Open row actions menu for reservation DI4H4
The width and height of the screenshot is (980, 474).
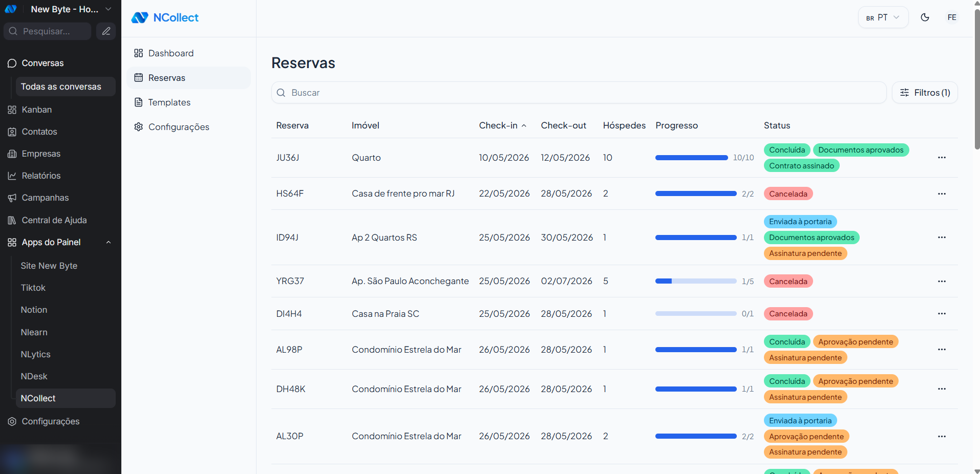(x=942, y=314)
